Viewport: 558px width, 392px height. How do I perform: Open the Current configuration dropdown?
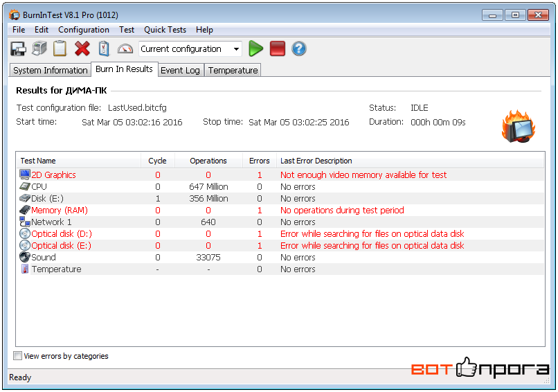[190, 48]
